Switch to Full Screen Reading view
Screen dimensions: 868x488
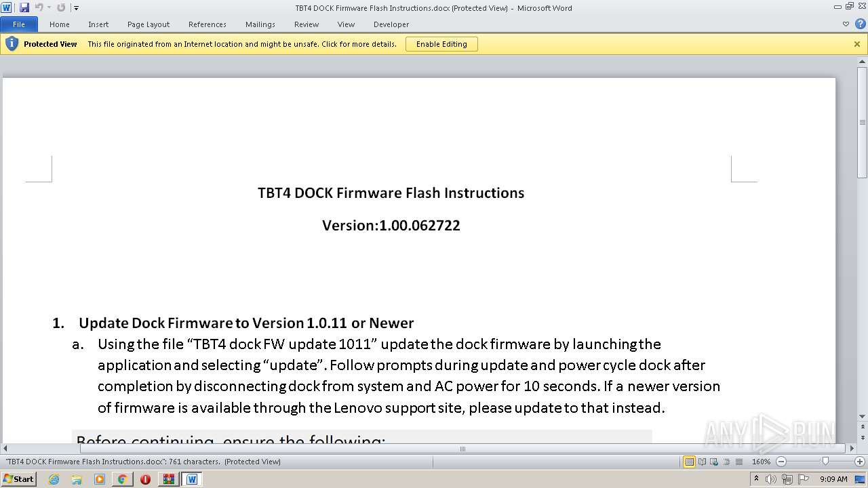pyautogui.click(x=702, y=462)
